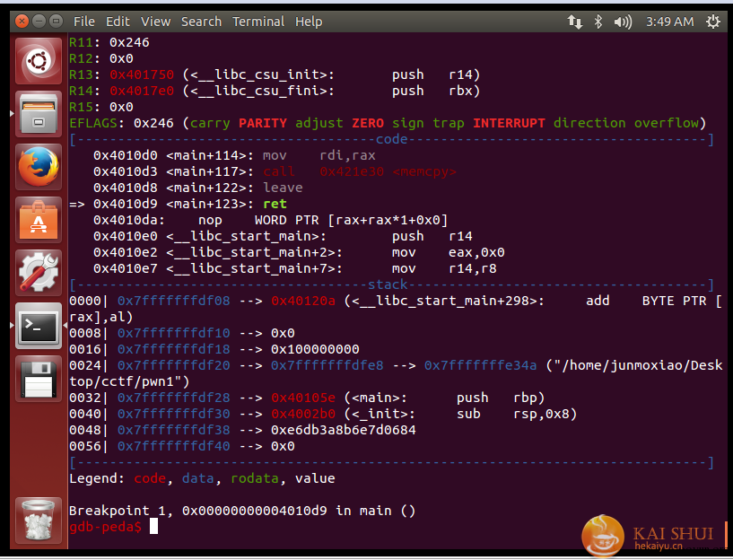Open the Terminal menu
The image size is (733, 560).
(x=258, y=22)
